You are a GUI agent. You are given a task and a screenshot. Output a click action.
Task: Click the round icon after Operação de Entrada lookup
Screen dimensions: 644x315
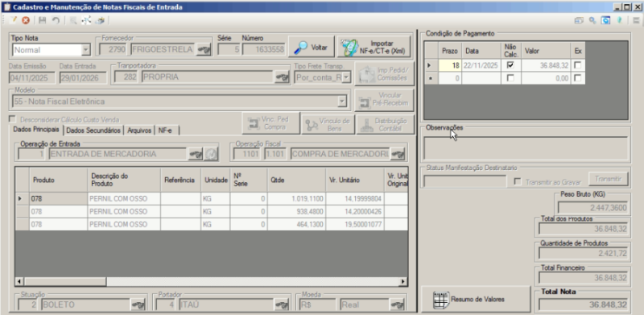(211, 154)
